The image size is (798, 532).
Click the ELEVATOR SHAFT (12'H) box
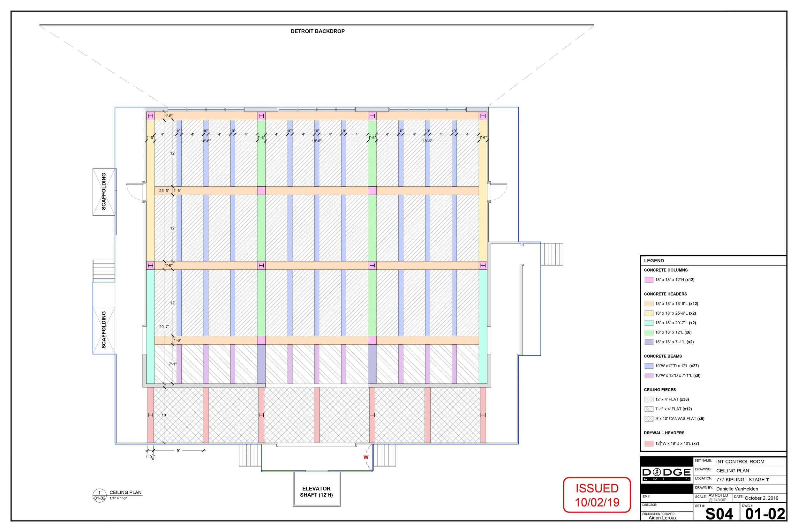(x=316, y=491)
